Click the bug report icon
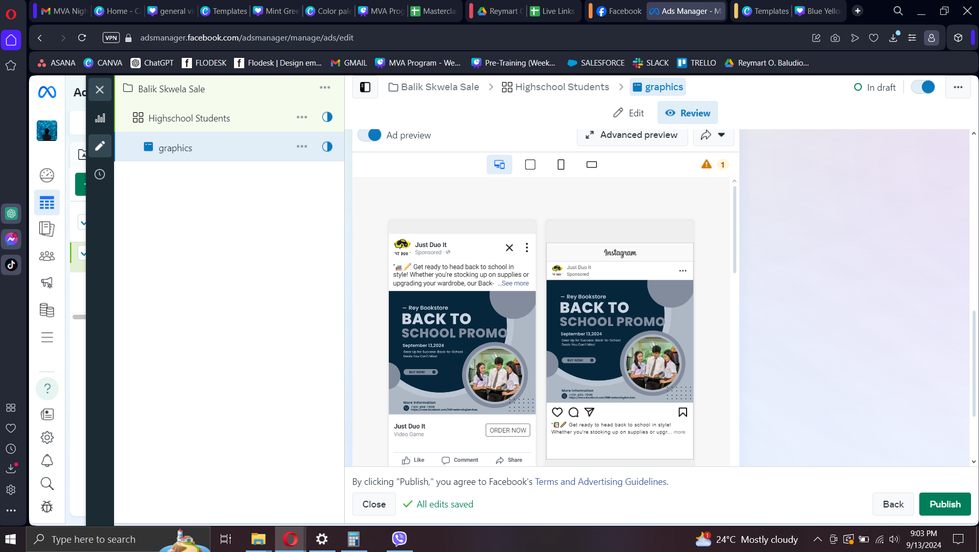This screenshot has width=979, height=552. click(x=47, y=506)
